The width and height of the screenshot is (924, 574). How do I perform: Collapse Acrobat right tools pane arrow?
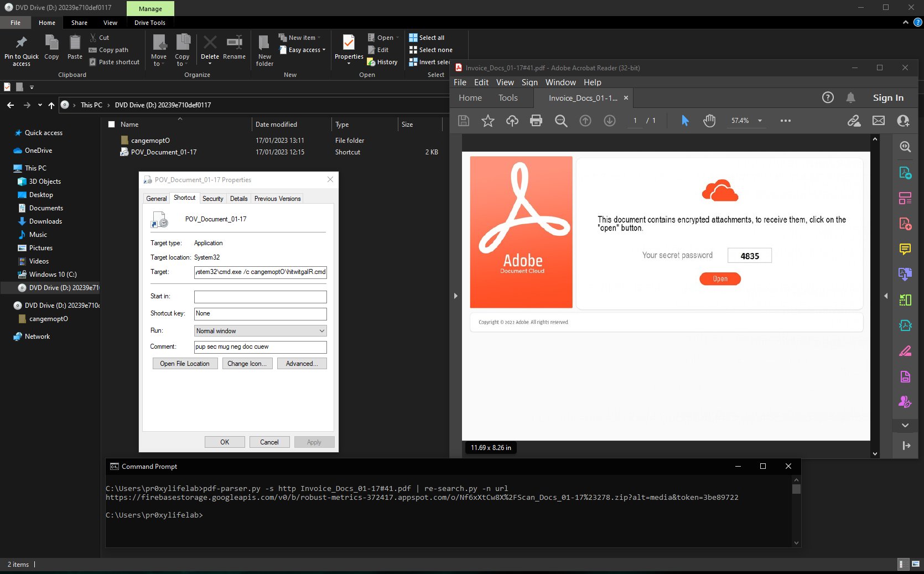[x=886, y=296]
